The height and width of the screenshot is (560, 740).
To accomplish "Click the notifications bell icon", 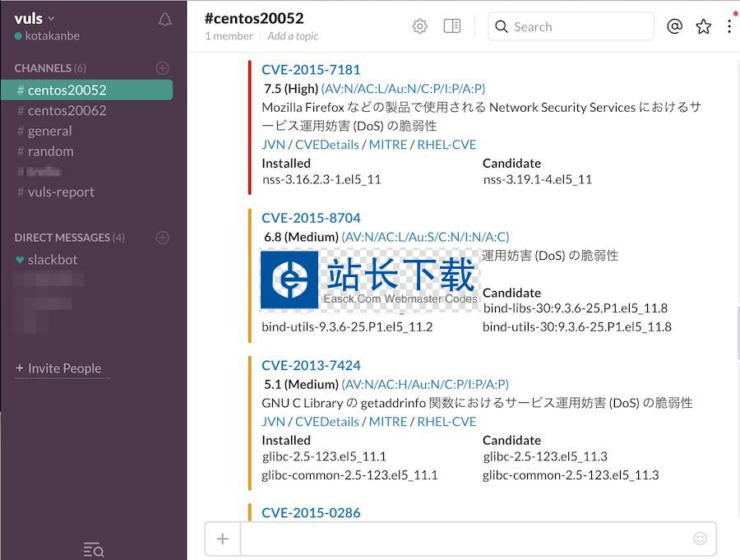I will click(x=165, y=20).
